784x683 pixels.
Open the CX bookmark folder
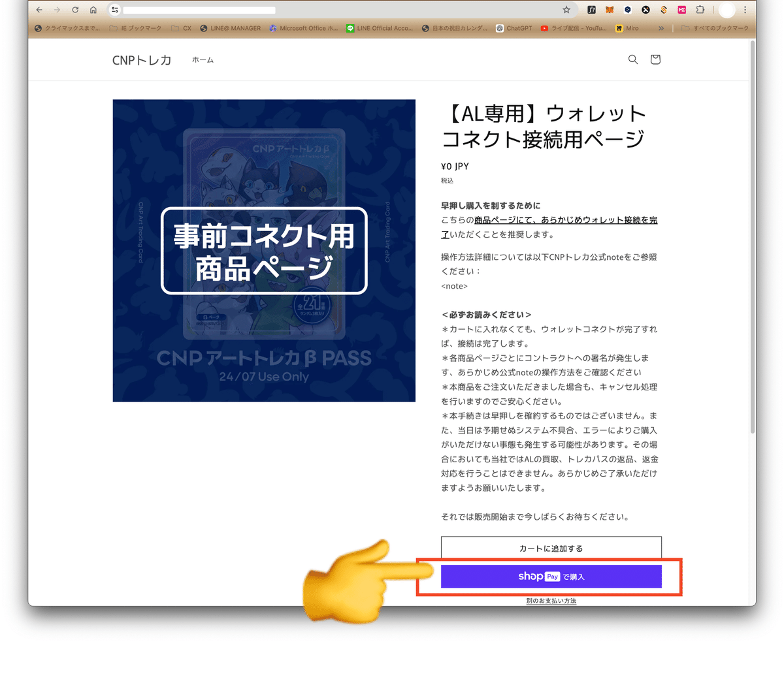click(182, 28)
